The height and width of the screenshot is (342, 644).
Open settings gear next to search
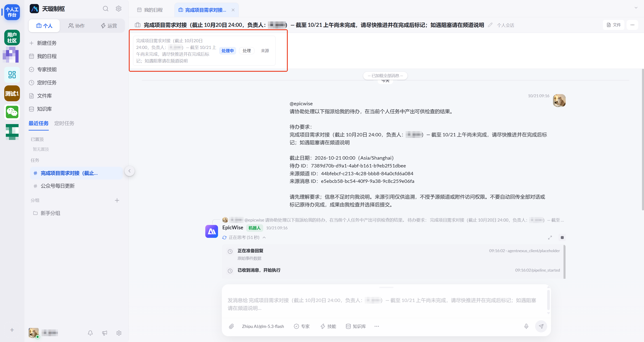tap(119, 9)
